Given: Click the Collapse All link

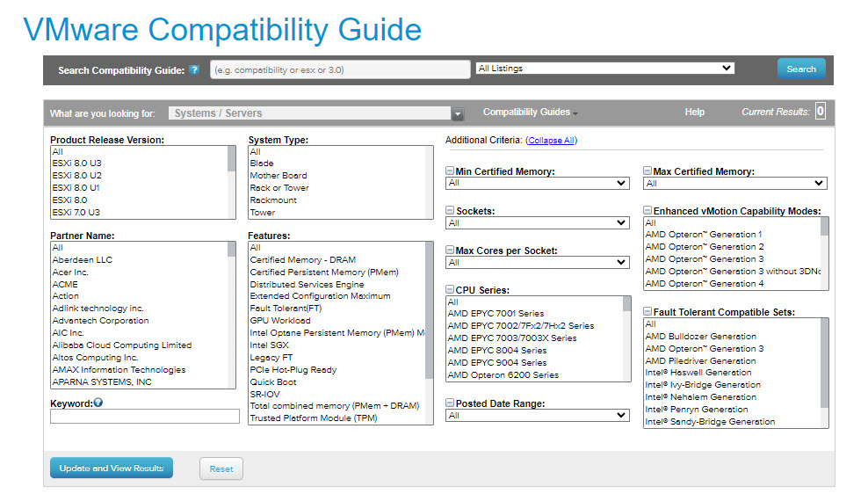Looking at the screenshot, I should pyautogui.click(x=551, y=140).
